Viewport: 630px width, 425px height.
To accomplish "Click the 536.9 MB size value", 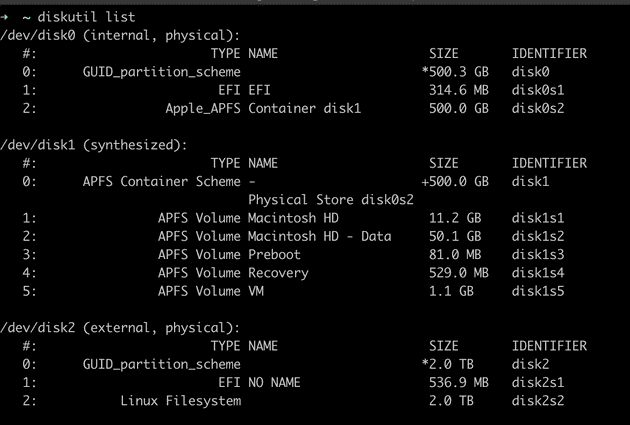I will [458, 382].
